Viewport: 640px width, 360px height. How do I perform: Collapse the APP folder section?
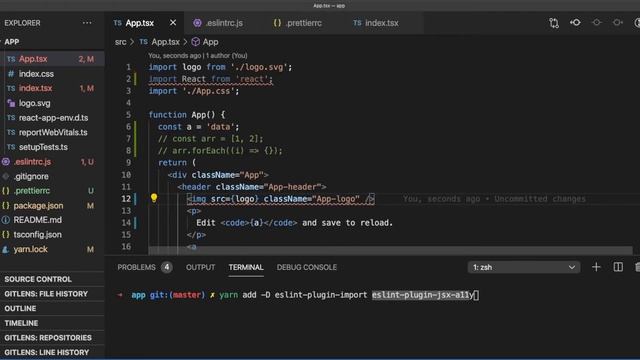[x=52, y=42]
